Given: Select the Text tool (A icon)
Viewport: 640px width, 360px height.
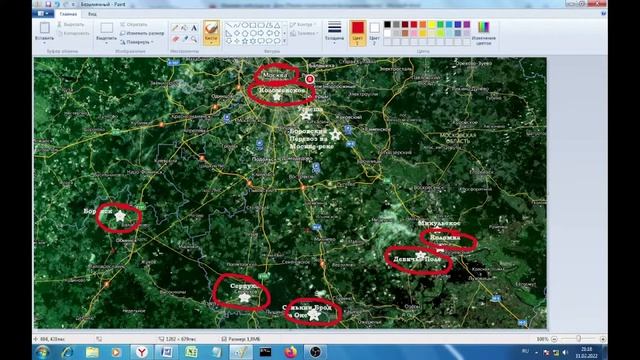Looking at the screenshot, I should click(x=194, y=28).
